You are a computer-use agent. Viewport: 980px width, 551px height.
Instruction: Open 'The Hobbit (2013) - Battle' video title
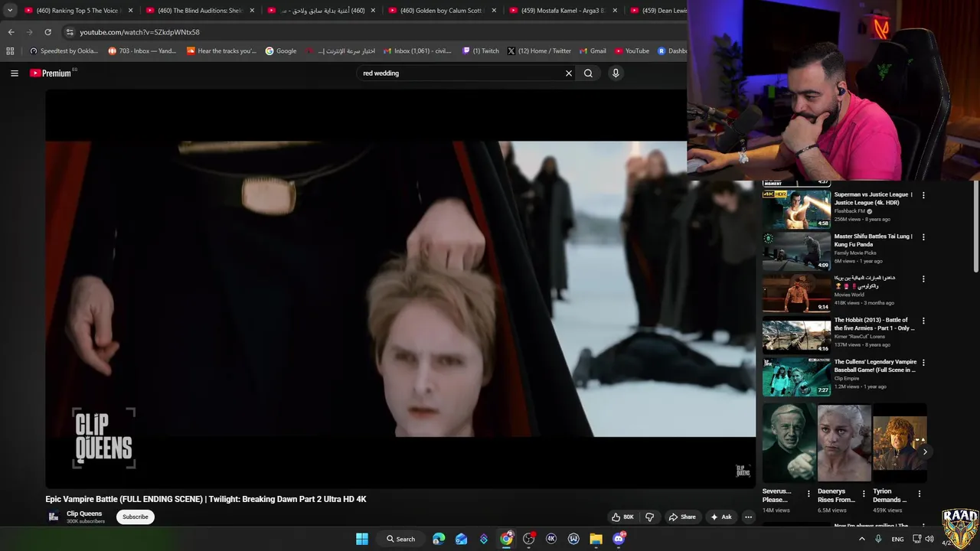(x=874, y=324)
